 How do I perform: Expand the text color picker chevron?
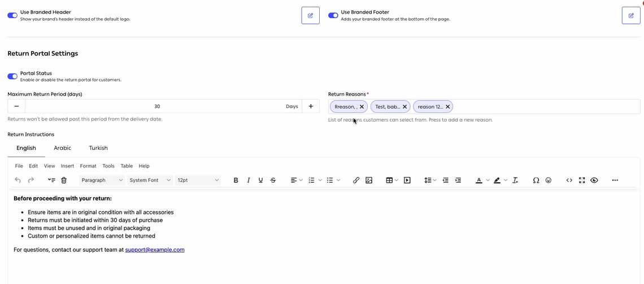(488, 180)
